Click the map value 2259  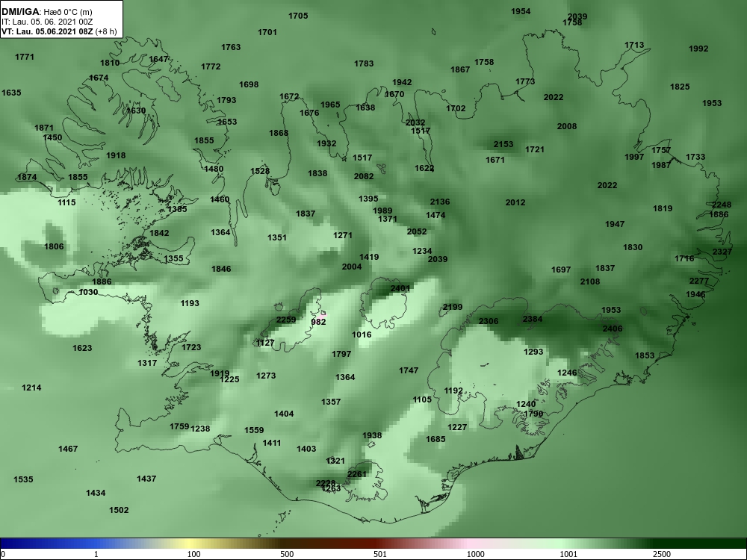coord(286,320)
